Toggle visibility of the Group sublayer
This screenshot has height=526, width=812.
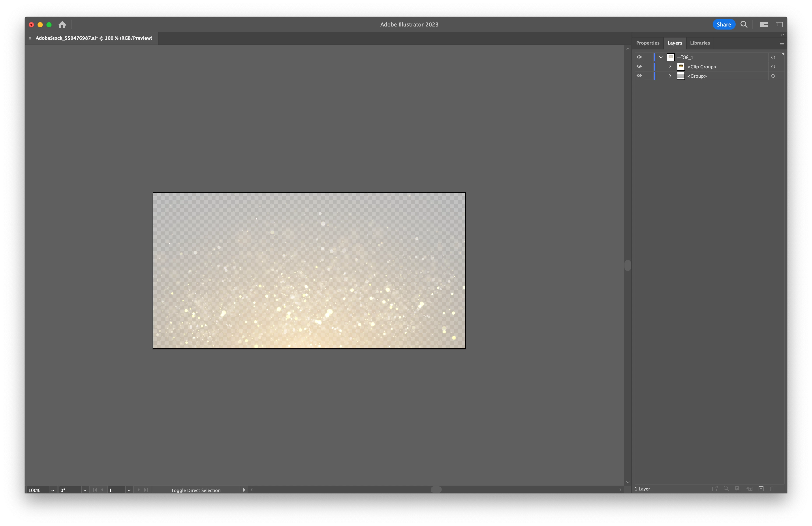point(639,76)
